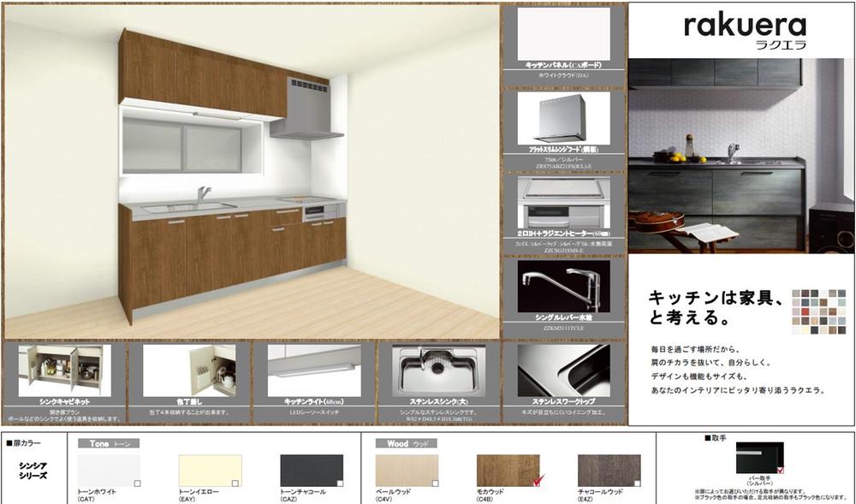The width and height of the screenshot is (856, 504).
Task: Click the sink faucet in the kitchen render
Action: (x=203, y=194)
